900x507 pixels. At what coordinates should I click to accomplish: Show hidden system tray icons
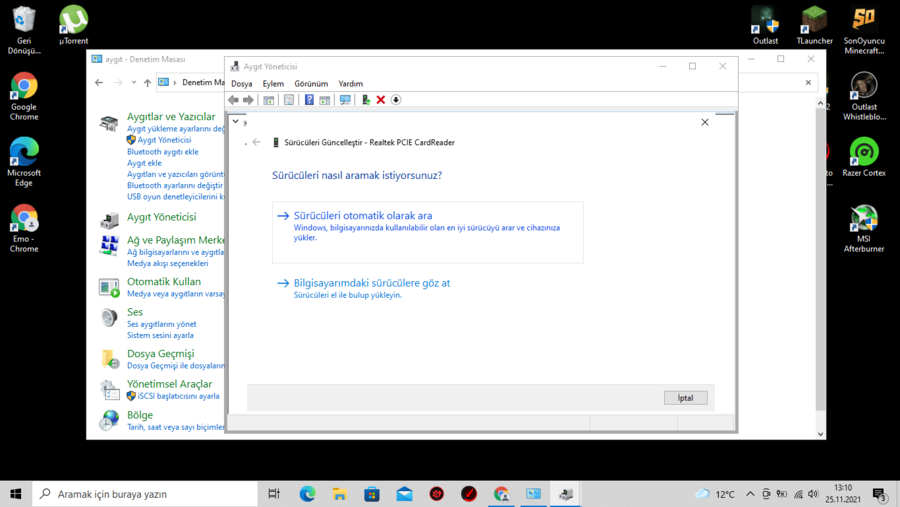(750, 494)
